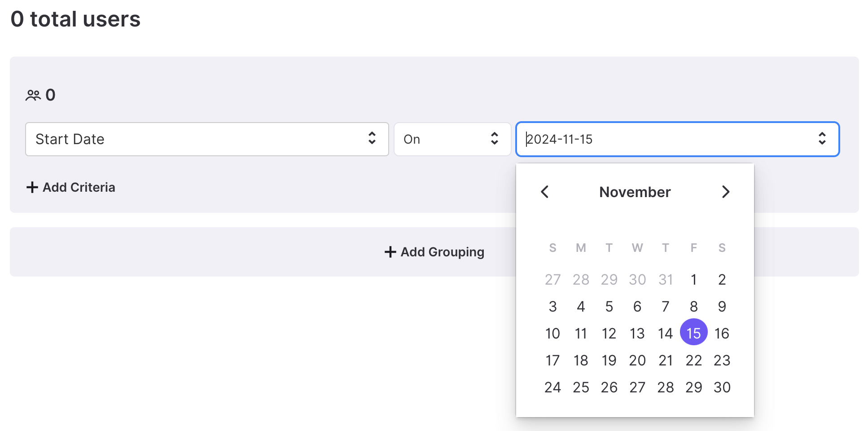Select November 3 in calendar

(x=553, y=307)
